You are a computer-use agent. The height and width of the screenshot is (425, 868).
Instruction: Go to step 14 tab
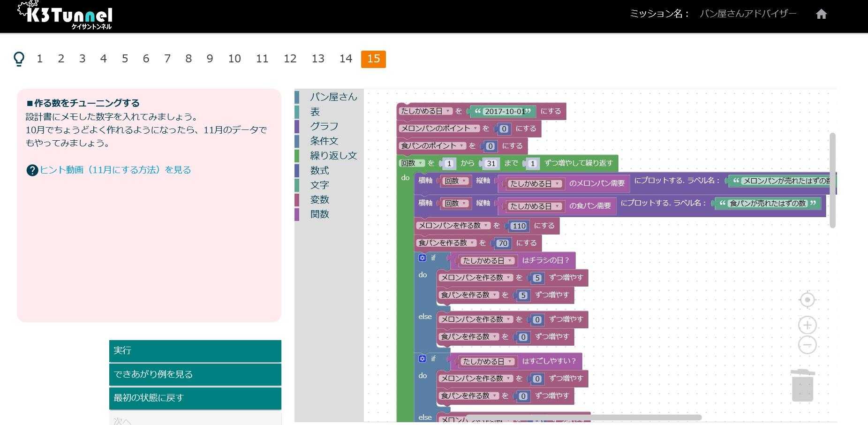[346, 59]
